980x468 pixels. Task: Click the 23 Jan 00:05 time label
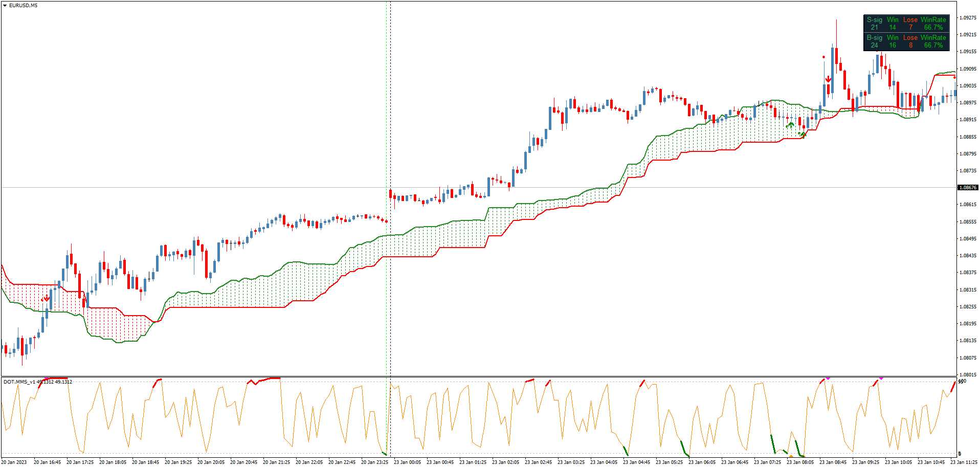[407, 462]
